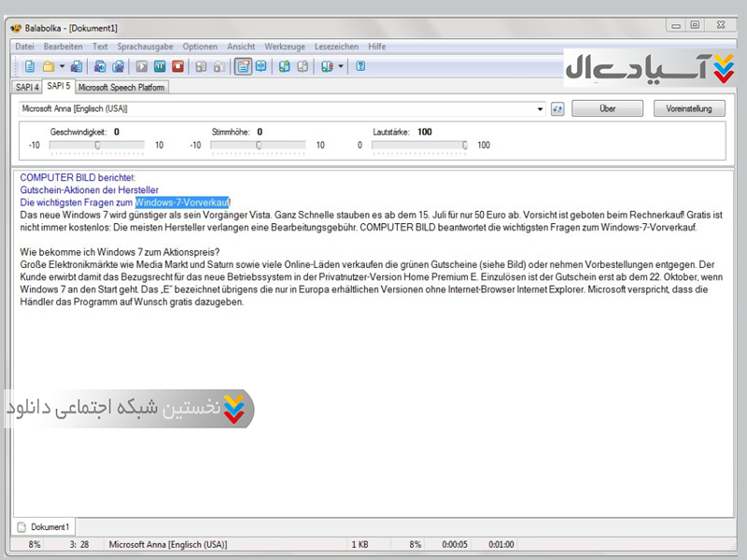
Task: Click the Voreinstellung button
Action: coord(689,108)
